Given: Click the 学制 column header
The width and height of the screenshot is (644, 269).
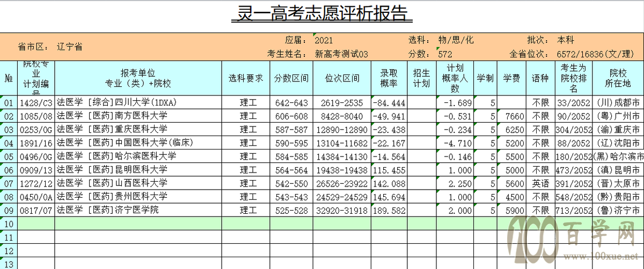Looking at the screenshot, I should coord(485,78).
